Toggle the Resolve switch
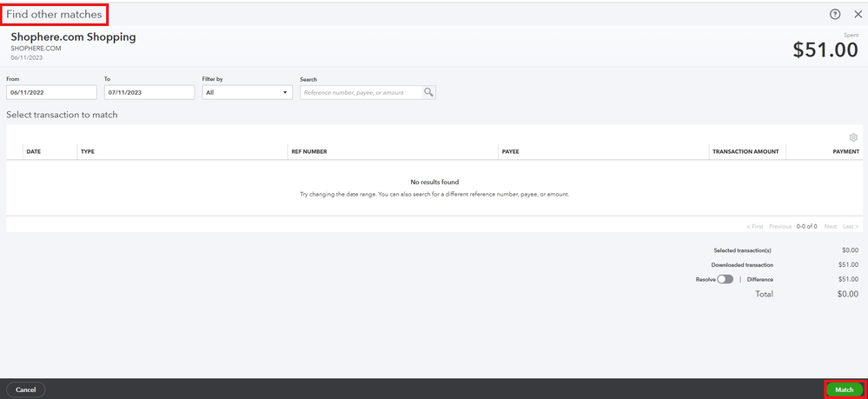This screenshot has width=868, height=399. pos(725,279)
